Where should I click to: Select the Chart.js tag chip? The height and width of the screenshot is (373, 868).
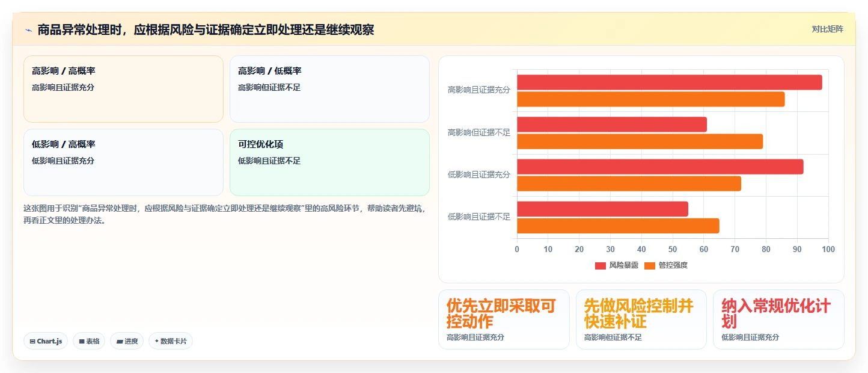[x=46, y=341]
